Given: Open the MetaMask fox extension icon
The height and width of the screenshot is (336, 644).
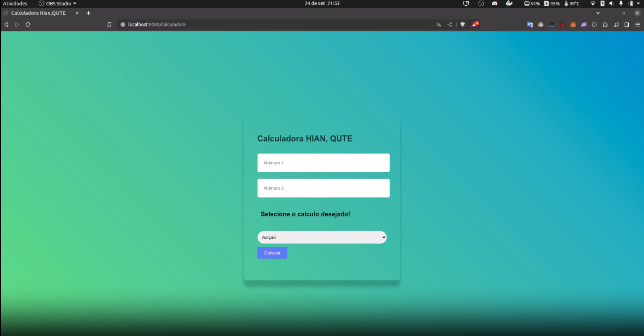Looking at the screenshot, I should tap(573, 24).
